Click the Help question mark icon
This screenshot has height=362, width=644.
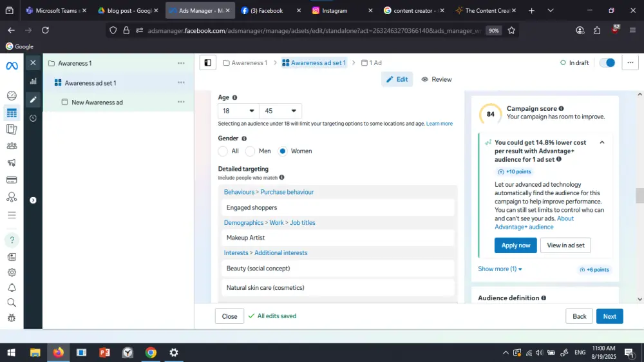[x=12, y=240]
